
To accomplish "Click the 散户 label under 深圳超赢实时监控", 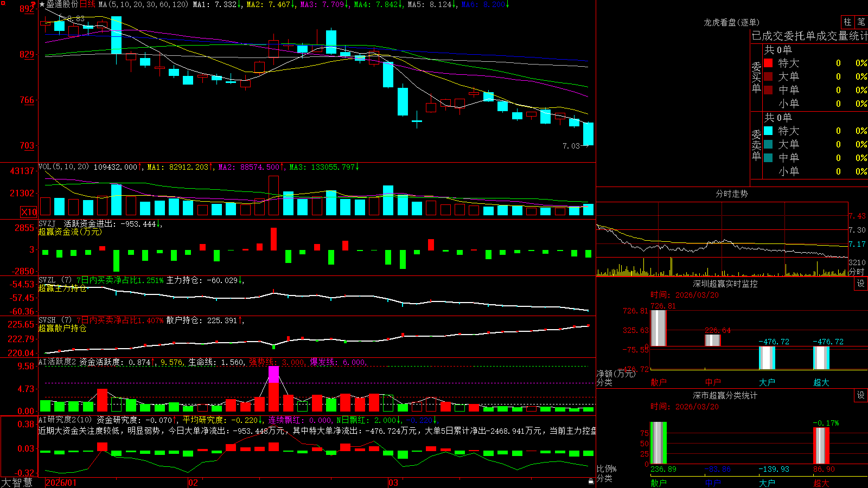I will point(658,382).
